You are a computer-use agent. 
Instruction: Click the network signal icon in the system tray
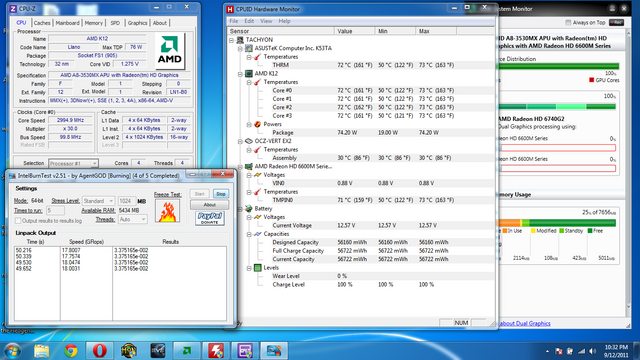(581, 351)
